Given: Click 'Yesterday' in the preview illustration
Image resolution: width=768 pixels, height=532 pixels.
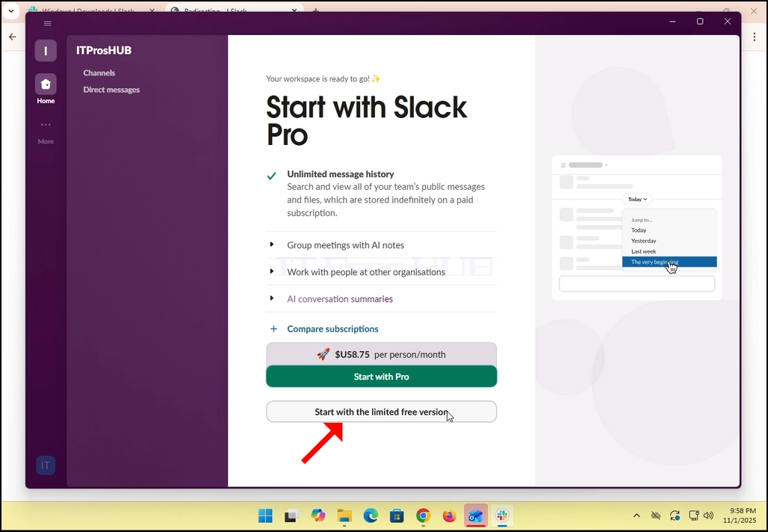Looking at the screenshot, I should click(x=643, y=241).
